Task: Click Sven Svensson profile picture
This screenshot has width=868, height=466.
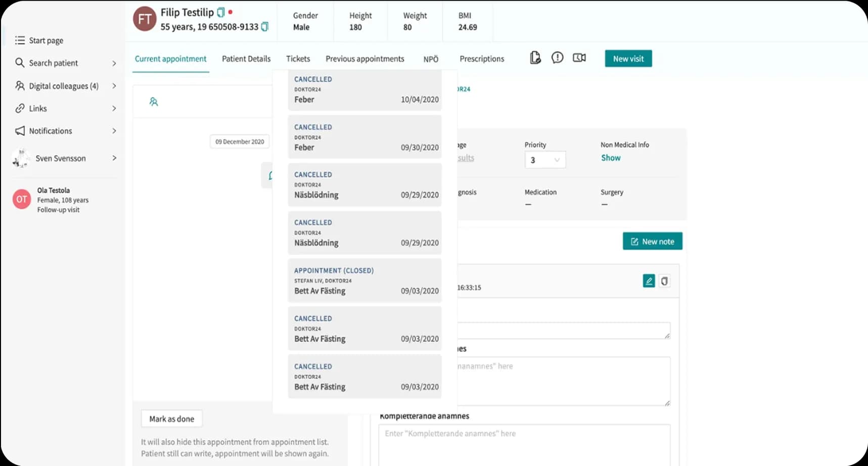Action: coord(21,158)
